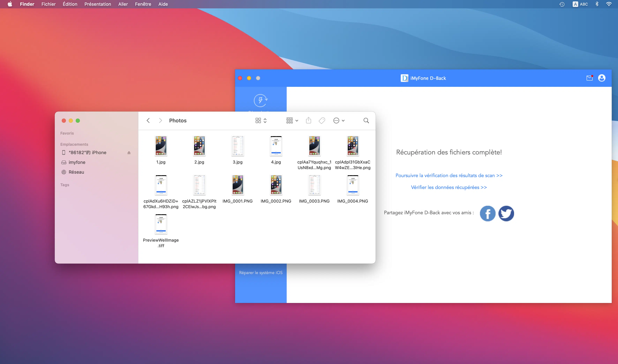
Task: Click the Finder tags icon
Action: tap(322, 120)
